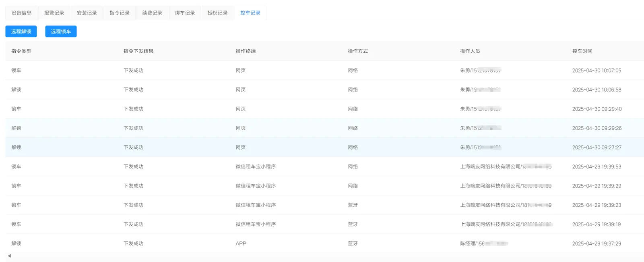Click 解锁 in the 09:27:27 row

(16, 148)
